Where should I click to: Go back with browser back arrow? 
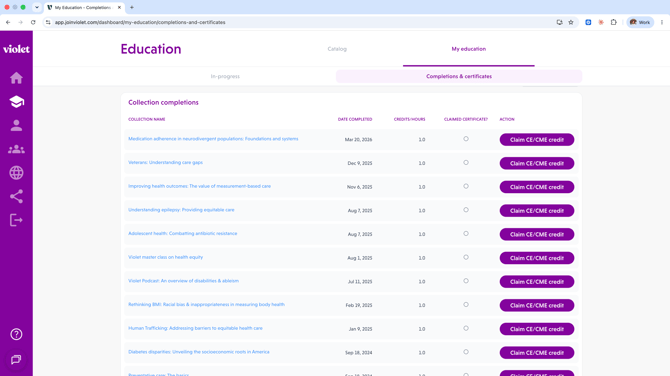pos(8,22)
